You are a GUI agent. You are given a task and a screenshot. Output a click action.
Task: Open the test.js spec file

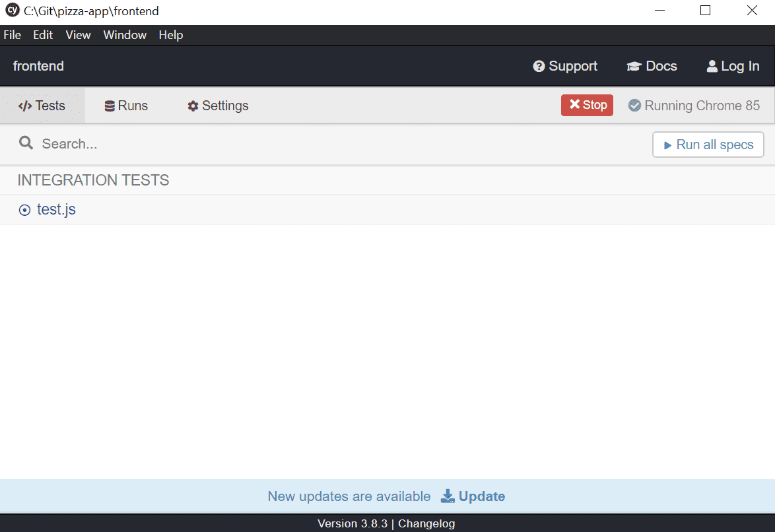[x=56, y=210]
